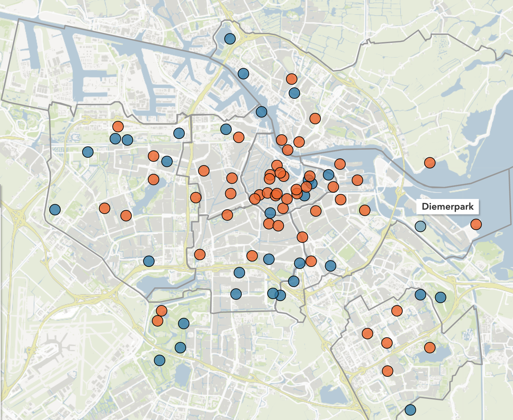Select the southernmost blue marker at the map's bottom
The height and width of the screenshot is (420, 513).
[x=410, y=410]
